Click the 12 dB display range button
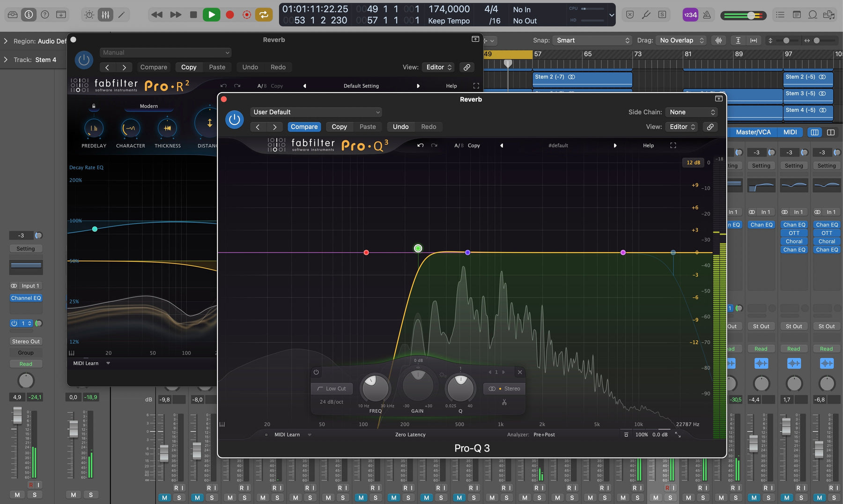Image resolution: width=843 pixels, height=504 pixels. [693, 162]
